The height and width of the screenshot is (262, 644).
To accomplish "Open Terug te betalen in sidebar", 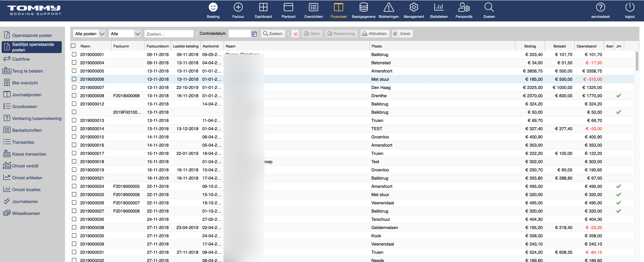I will click(28, 71).
